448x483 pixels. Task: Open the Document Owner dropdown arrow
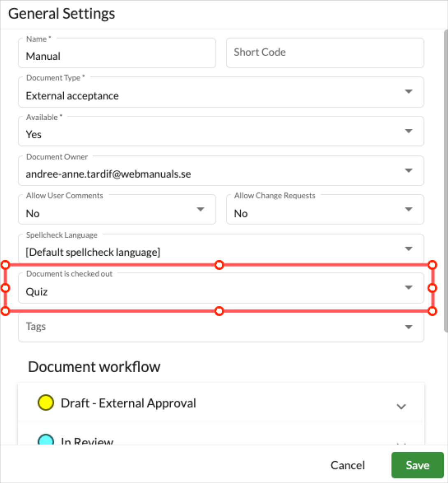409,170
